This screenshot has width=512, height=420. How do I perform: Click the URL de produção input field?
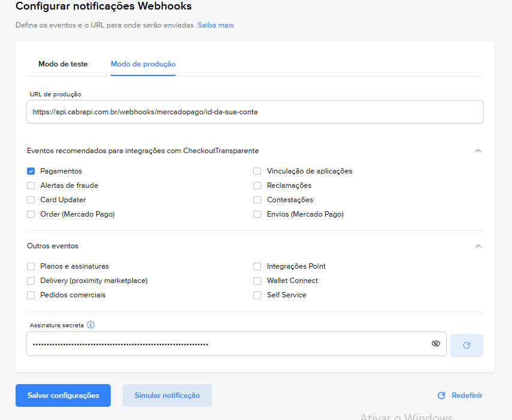click(x=255, y=112)
